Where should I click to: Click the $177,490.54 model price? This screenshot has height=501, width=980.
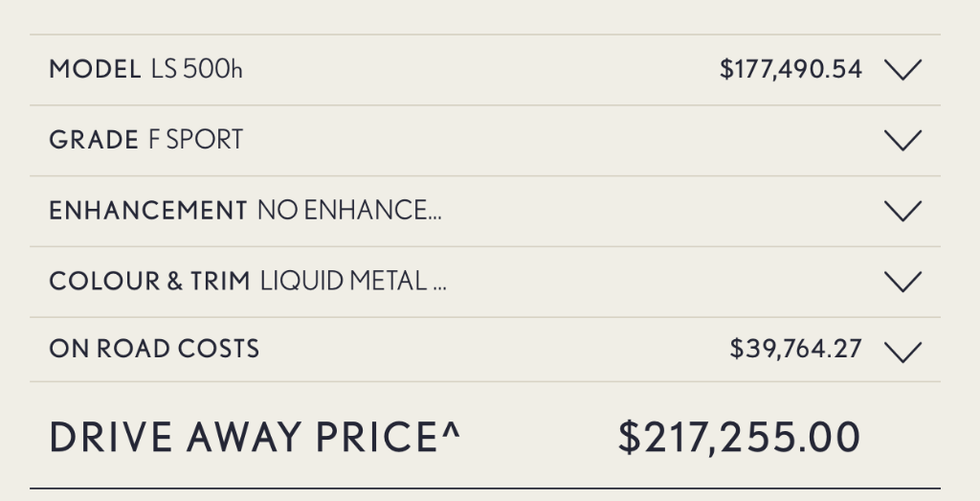[x=791, y=69]
